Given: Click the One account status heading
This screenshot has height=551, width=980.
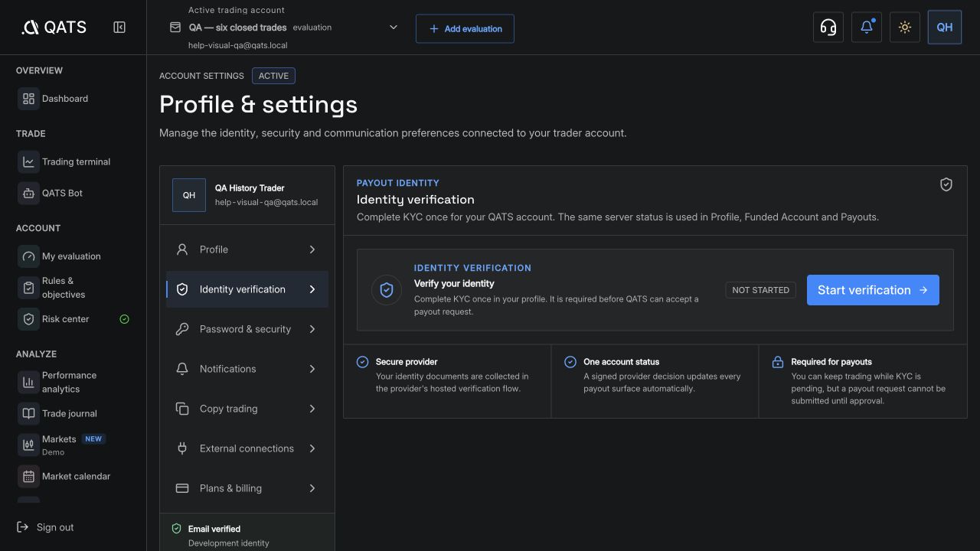Looking at the screenshot, I should [x=621, y=362].
